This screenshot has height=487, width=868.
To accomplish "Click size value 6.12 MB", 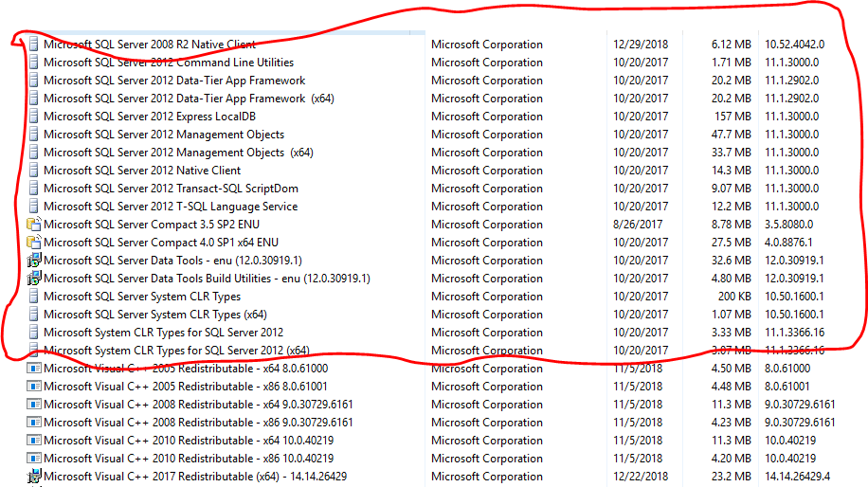I will (x=732, y=45).
